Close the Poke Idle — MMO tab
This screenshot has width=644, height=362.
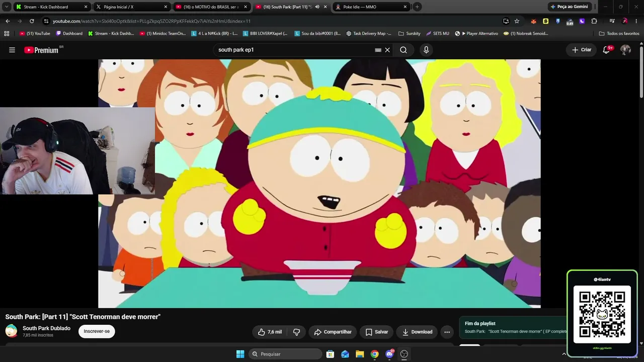(405, 7)
